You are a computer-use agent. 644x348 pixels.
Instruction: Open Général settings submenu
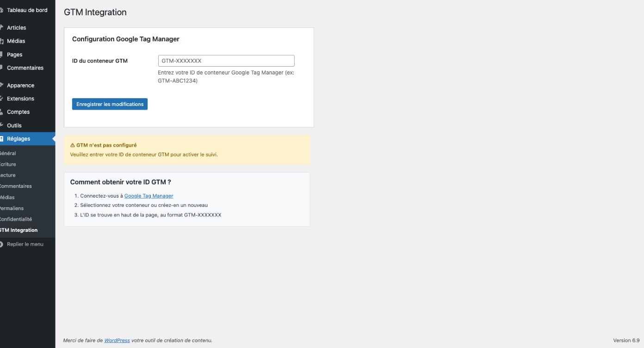pos(8,153)
